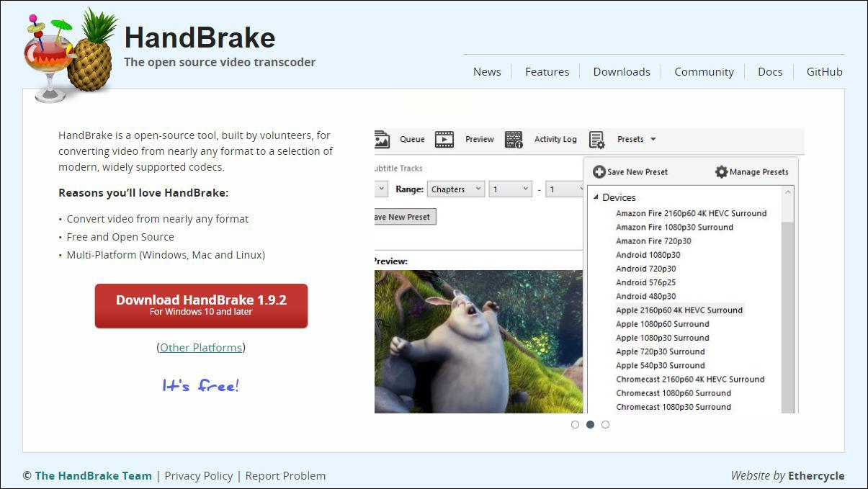Select Android 480p30 preset
Screen dimensions: 868x489
click(645, 296)
